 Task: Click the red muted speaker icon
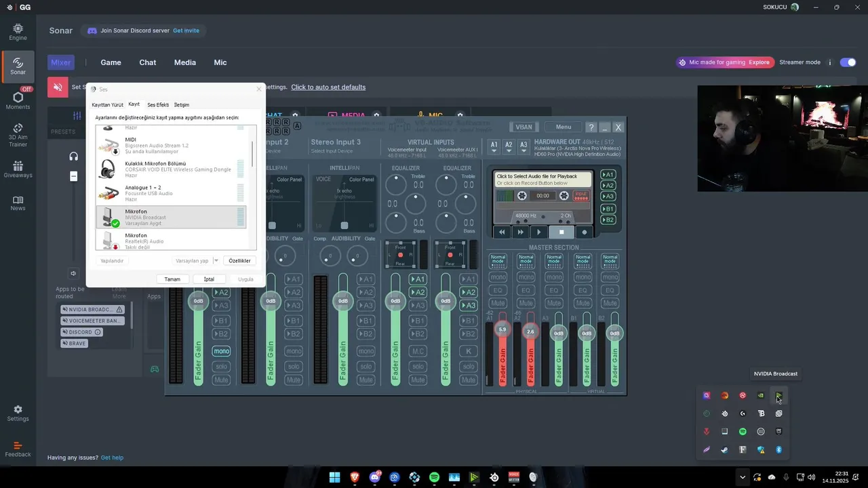pos(58,87)
